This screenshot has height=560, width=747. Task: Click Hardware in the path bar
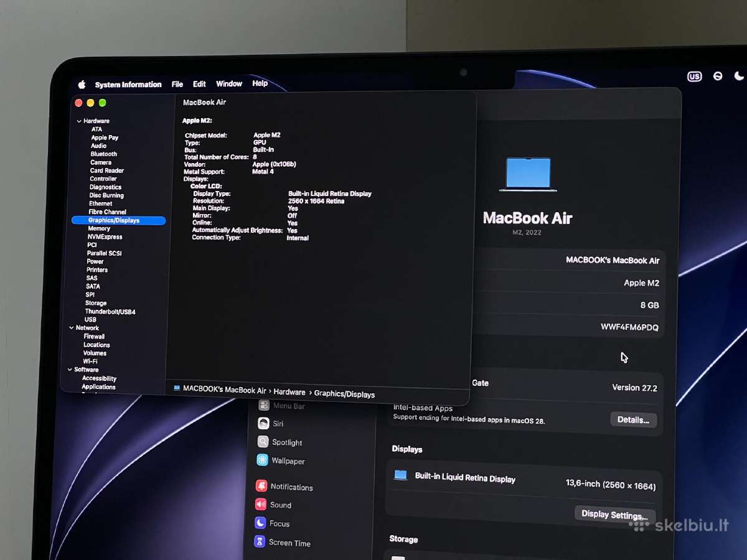coord(289,392)
